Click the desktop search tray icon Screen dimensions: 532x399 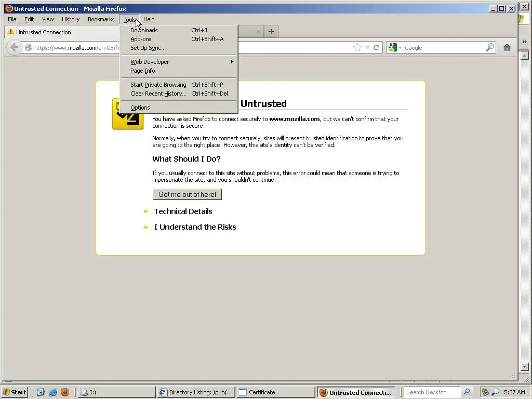click(x=495, y=392)
